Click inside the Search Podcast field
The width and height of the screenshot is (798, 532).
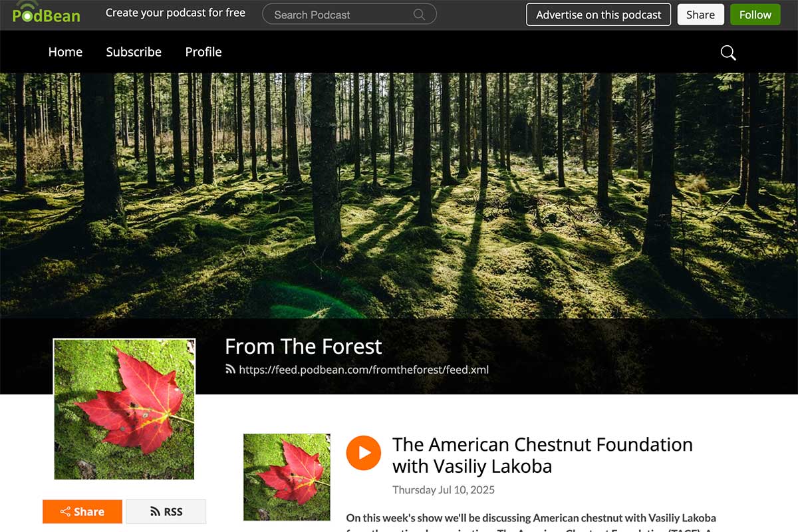point(349,15)
